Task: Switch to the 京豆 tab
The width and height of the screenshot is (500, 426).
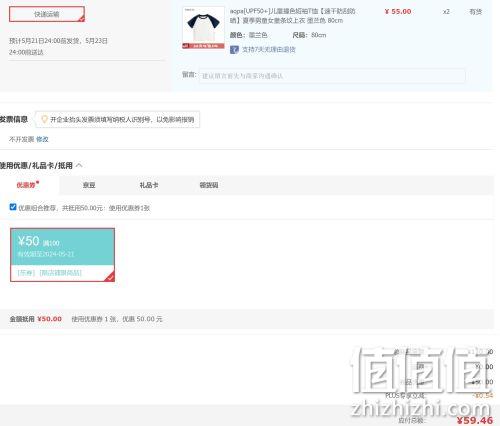Action: (x=89, y=185)
